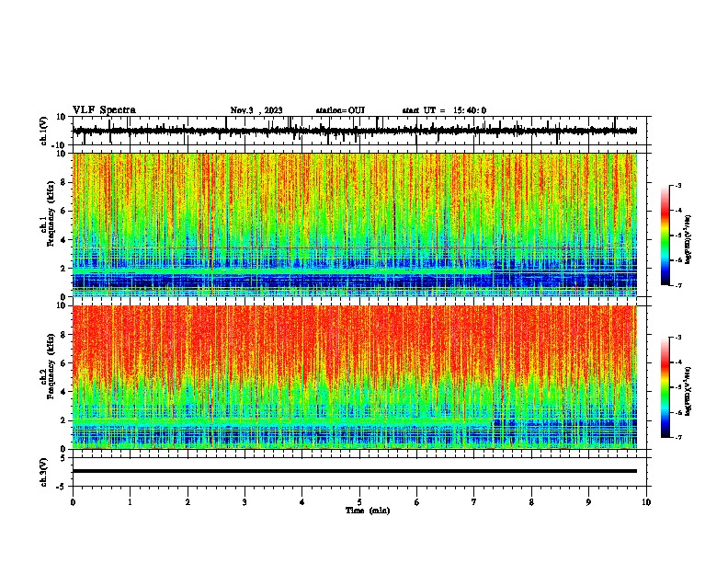
Task: Click the time axis tick label "0"
Action: tap(73, 502)
